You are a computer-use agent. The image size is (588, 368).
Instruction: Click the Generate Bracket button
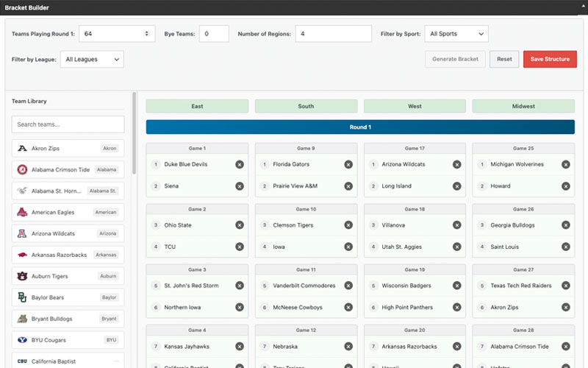455,60
